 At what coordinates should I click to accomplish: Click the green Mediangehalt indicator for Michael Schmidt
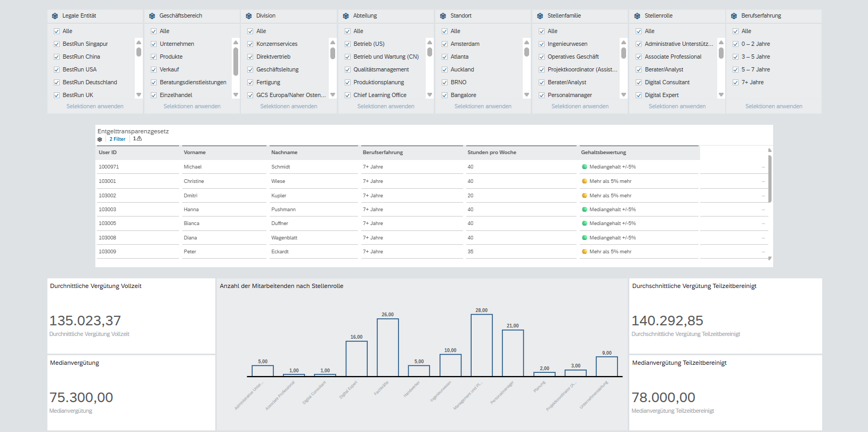585,167
